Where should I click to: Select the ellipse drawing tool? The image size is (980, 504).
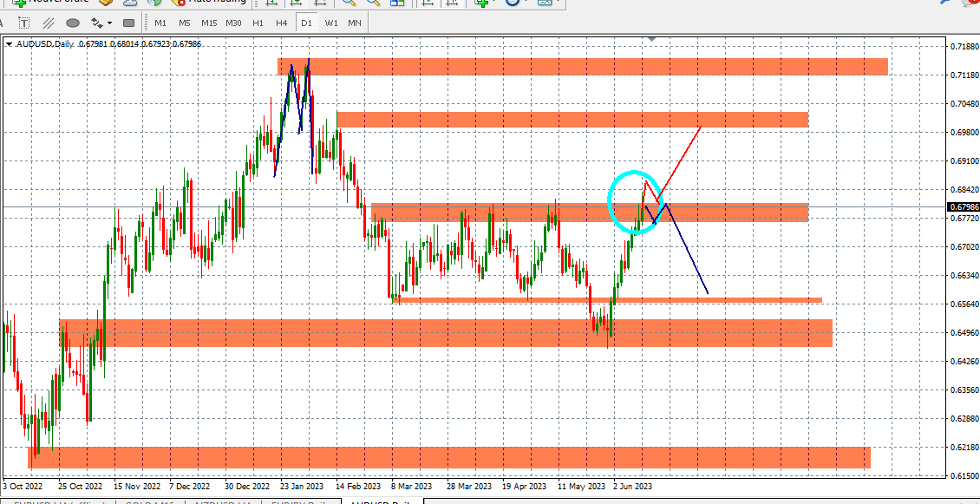pos(73,23)
